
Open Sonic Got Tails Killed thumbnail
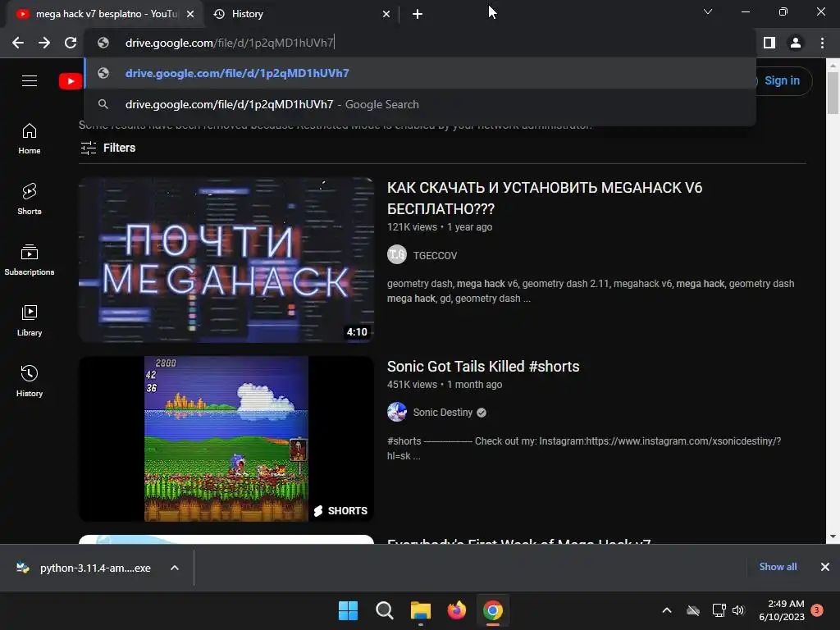(226, 439)
